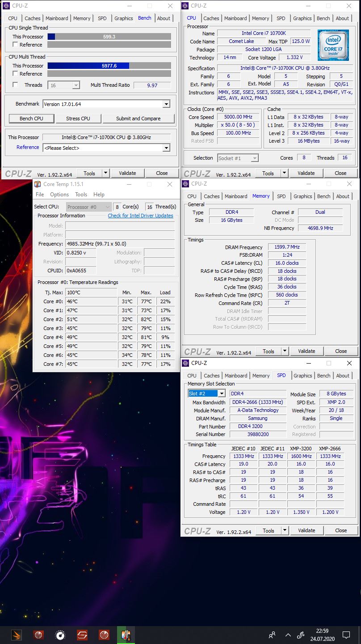Click Tools button in CPU tab window
Viewport: 361px width, 644px height.
coord(268,173)
